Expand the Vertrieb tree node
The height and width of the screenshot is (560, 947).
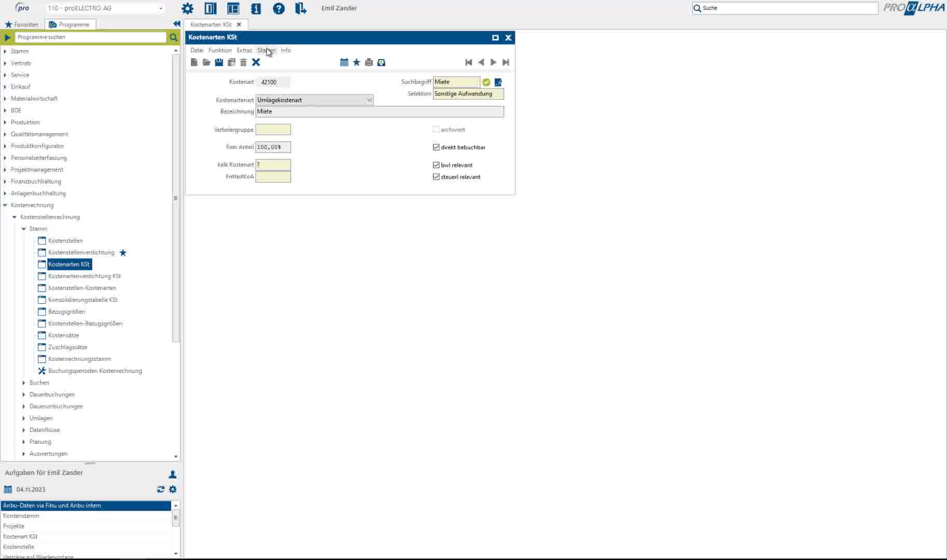(5, 63)
